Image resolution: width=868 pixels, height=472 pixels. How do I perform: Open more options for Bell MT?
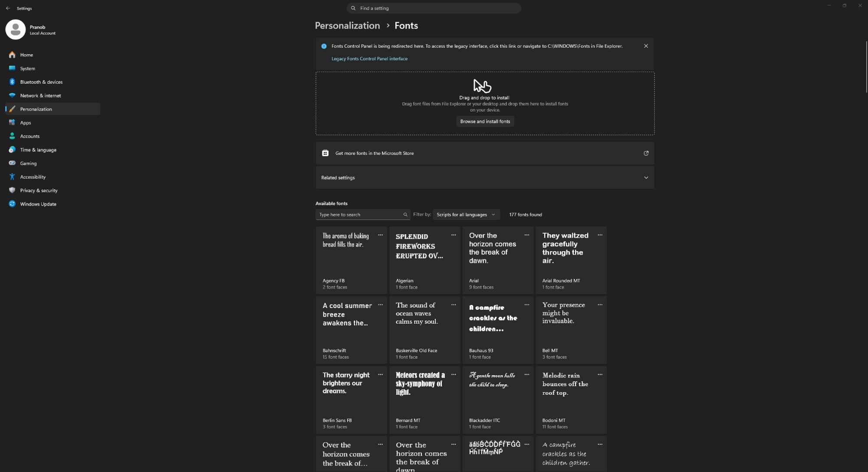click(600, 305)
